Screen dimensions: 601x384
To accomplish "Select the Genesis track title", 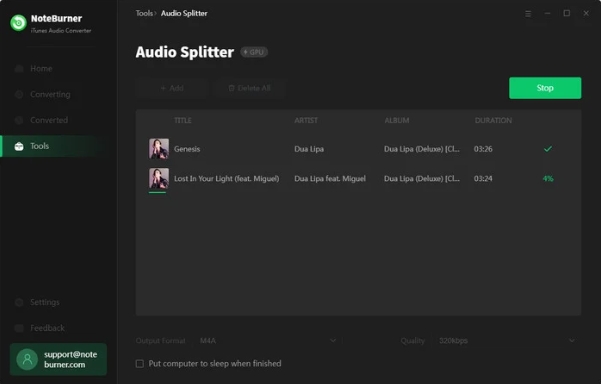I will pos(187,149).
